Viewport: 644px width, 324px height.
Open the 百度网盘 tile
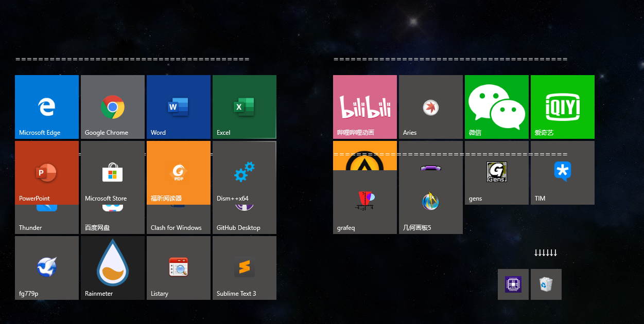click(113, 220)
